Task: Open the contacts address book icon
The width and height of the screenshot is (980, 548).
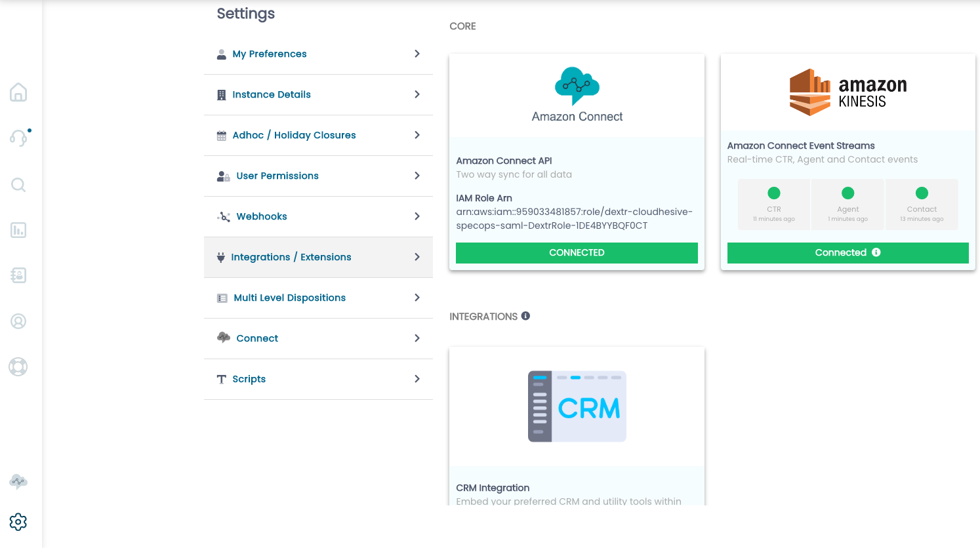Action: coord(18,275)
